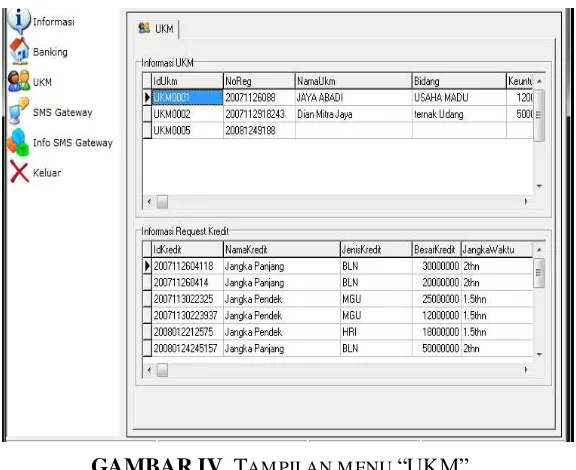Viewport: 576px width, 470px height.
Task: Select kredit ID 2007113022325
Action: click(x=187, y=299)
